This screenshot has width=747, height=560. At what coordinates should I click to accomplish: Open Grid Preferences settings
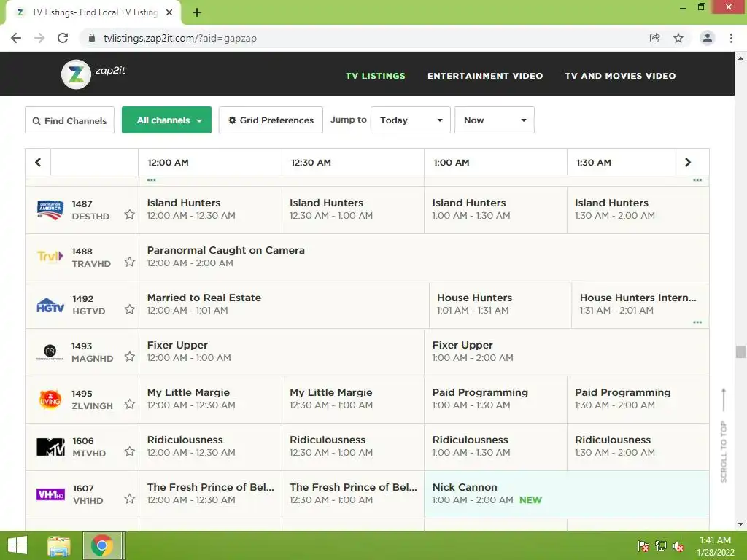tap(271, 120)
